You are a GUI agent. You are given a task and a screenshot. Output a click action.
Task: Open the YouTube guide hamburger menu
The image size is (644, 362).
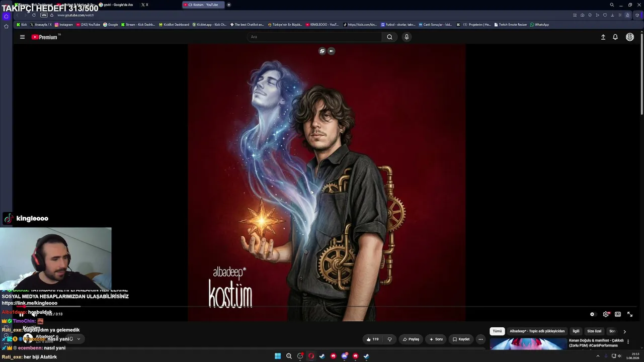tap(22, 37)
